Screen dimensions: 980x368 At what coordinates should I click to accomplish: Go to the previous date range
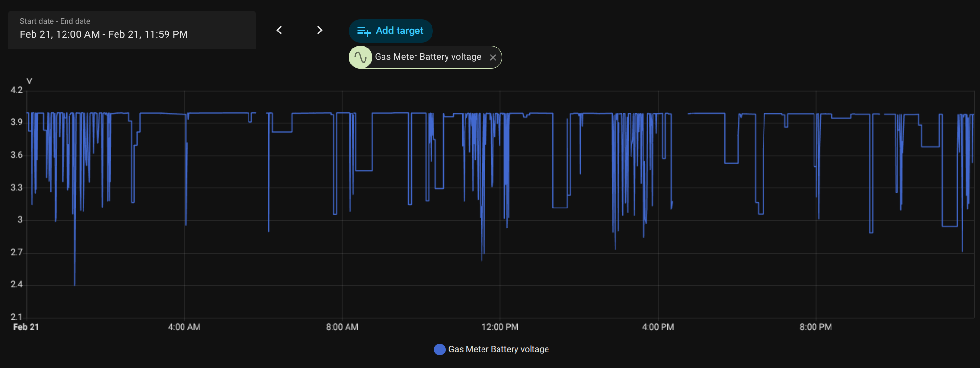[x=279, y=30]
